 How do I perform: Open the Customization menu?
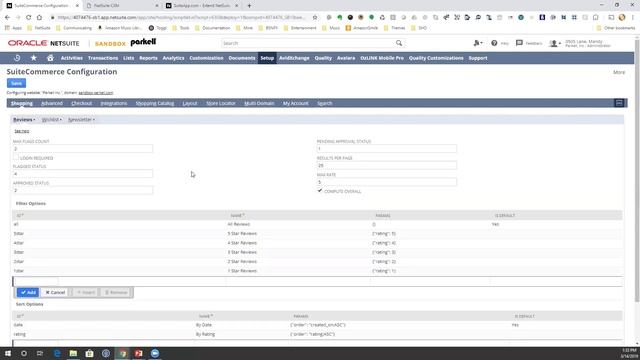[x=206, y=58]
